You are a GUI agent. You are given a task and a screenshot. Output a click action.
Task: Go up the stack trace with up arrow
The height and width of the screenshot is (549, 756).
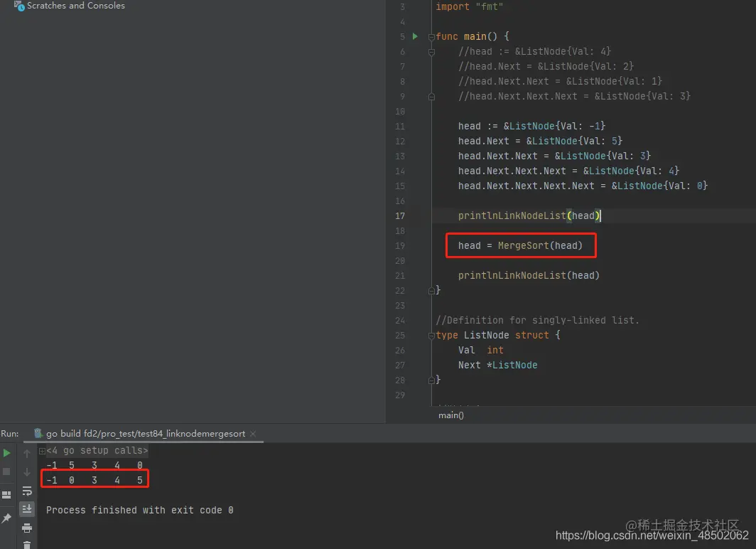[27, 453]
